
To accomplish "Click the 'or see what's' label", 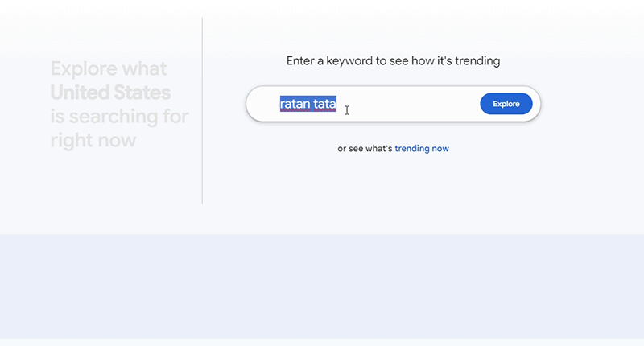I will click(365, 149).
